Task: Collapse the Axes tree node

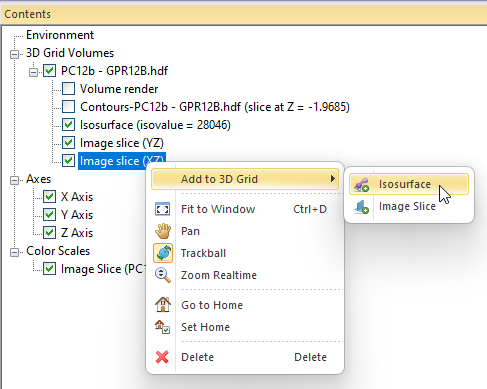Action: (14, 180)
